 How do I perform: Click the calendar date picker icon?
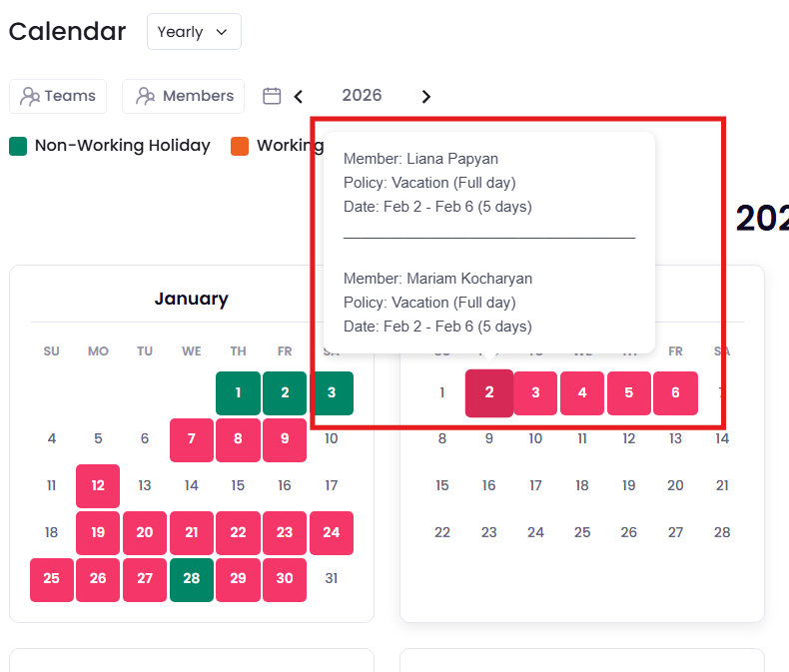coord(272,96)
